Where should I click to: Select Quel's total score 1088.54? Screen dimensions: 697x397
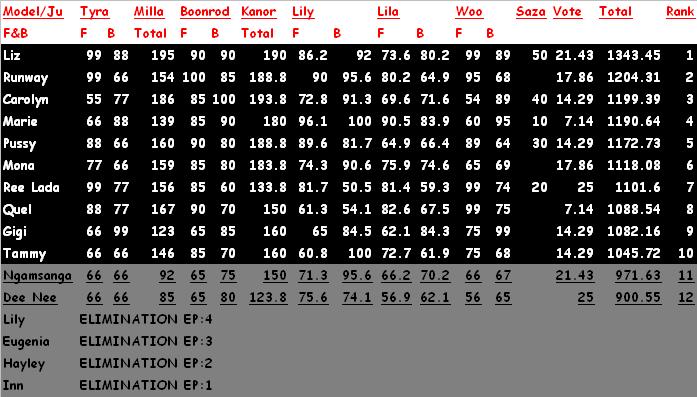coord(633,209)
